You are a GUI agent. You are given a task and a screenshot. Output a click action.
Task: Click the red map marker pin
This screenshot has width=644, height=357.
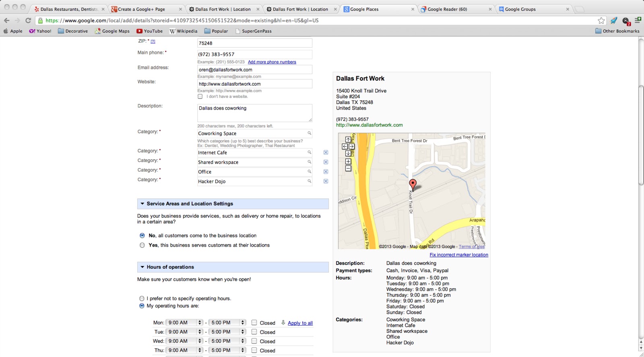point(413,185)
